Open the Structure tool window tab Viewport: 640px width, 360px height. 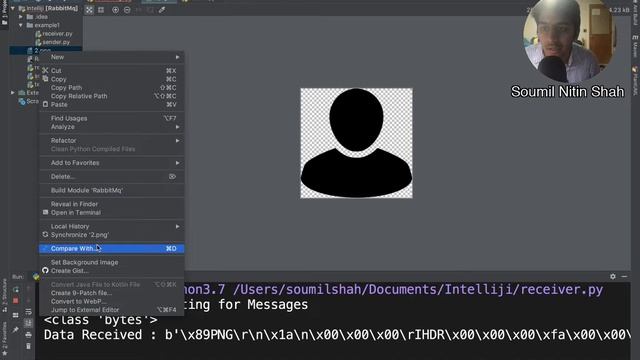click(4, 295)
